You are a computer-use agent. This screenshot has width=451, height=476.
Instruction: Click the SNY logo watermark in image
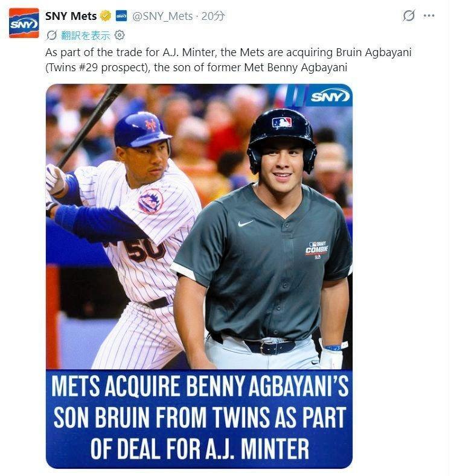click(x=330, y=97)
